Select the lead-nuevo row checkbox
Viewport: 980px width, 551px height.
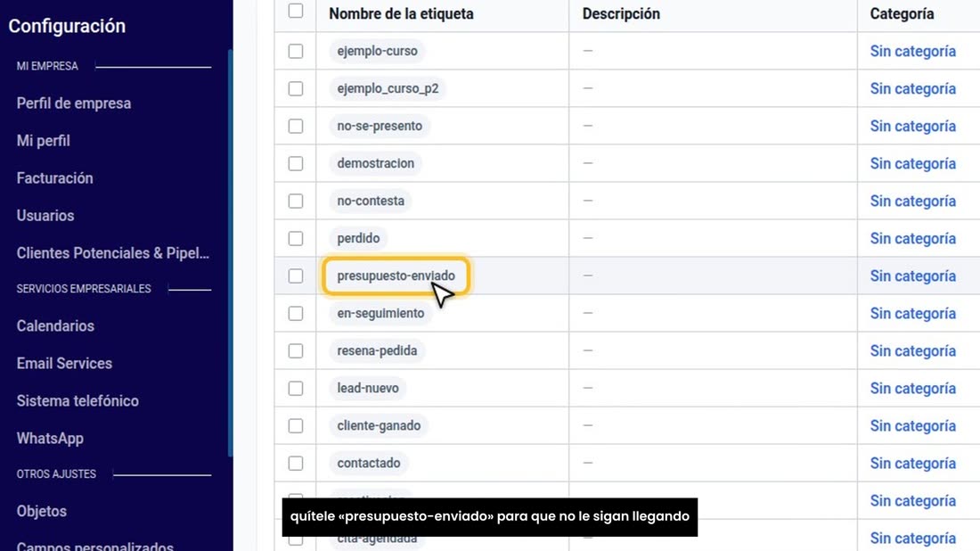tap(296, 389)
